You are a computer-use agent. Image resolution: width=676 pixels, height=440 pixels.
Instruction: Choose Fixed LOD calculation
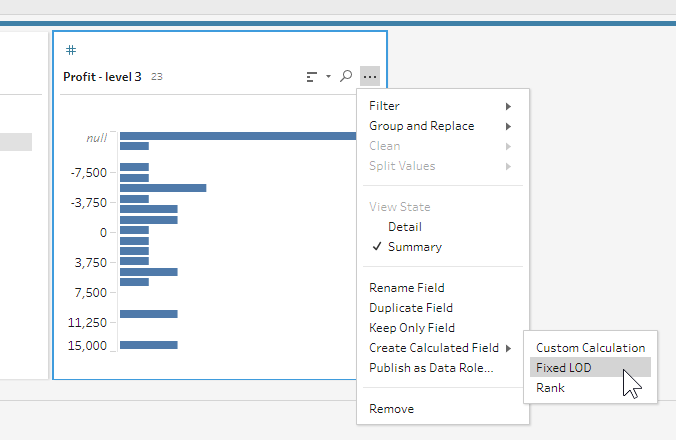tap(564, 368)
